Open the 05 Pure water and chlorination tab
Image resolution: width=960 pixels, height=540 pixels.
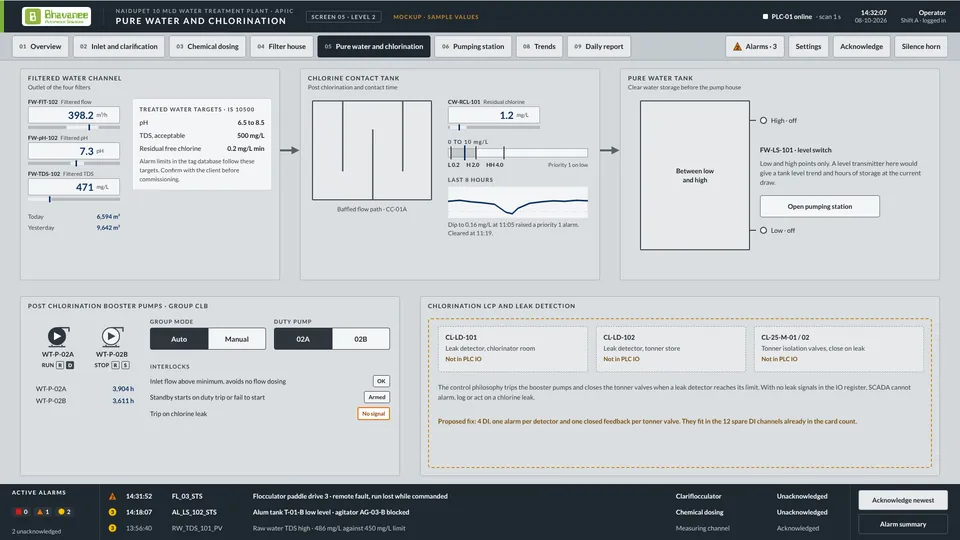coord(374,47)
